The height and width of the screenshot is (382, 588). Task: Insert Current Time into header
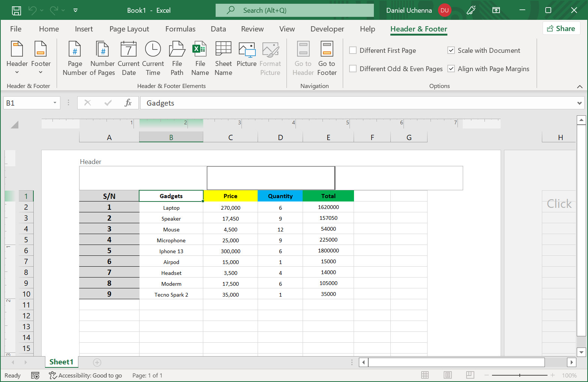[153, 58]
